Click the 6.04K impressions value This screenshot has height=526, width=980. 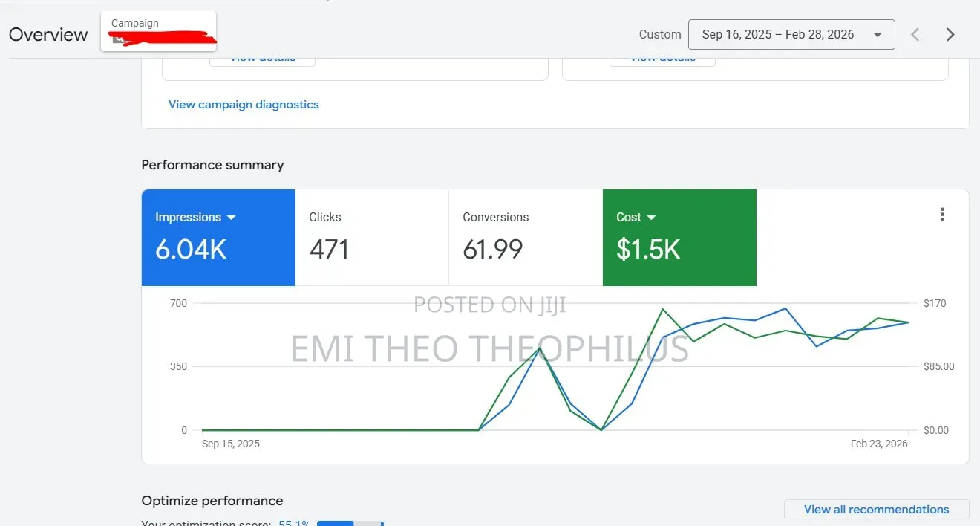[x=191, y=250]
